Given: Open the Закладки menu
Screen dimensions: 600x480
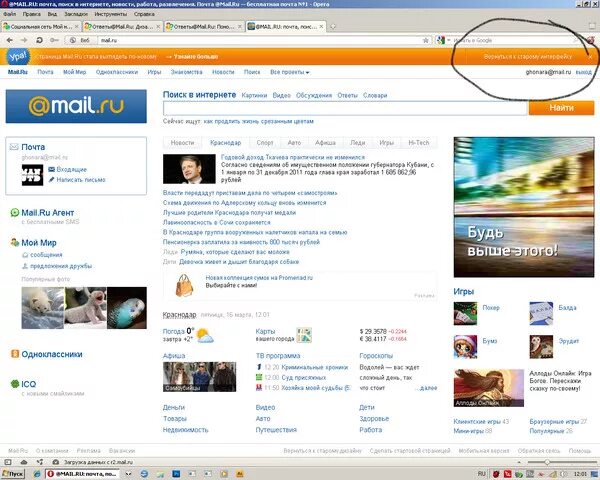Looking at the screenshot, I should 76,14.
